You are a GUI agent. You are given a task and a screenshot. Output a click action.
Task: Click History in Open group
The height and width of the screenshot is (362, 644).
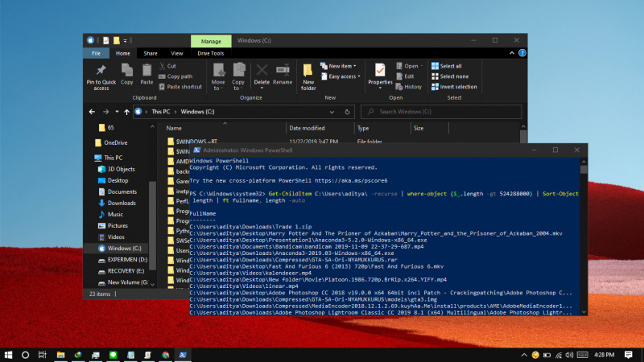(x=409, y=87)
